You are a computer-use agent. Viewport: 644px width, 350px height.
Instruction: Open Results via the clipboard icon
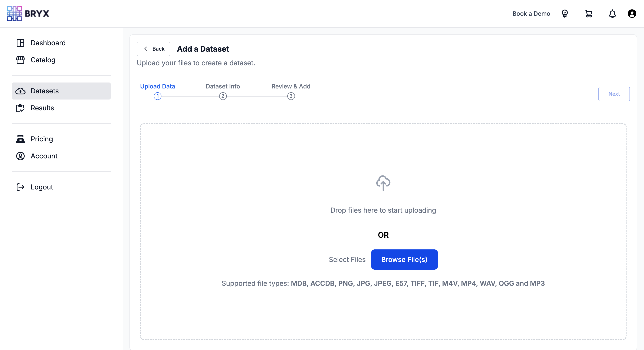tap(20, 108)
